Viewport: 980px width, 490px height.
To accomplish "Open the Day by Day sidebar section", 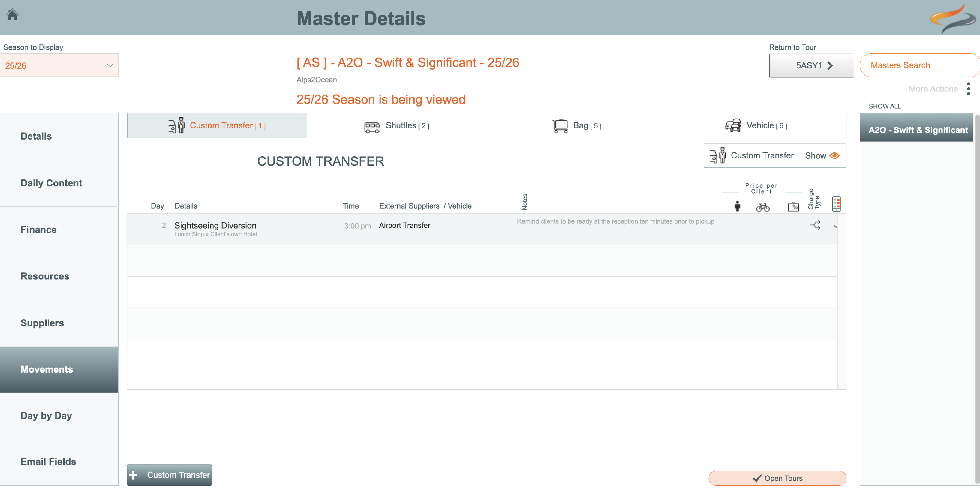I will (x=46, y=415).
